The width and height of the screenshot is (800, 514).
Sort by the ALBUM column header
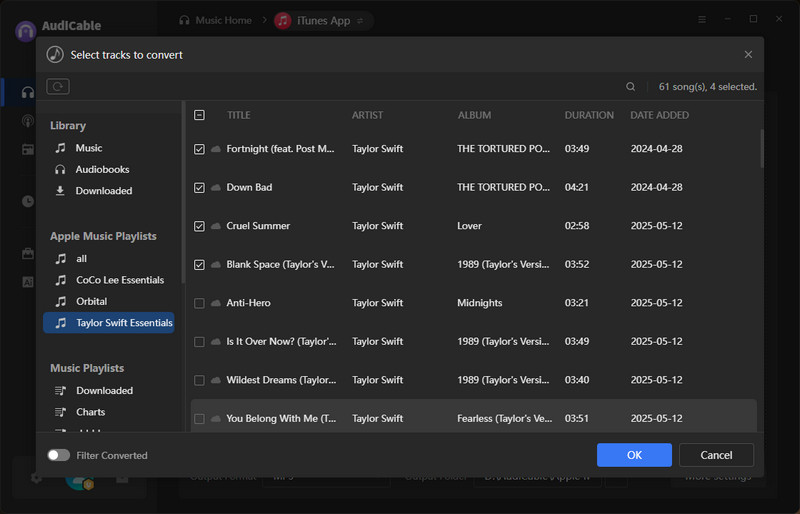[x=474, y=115]
